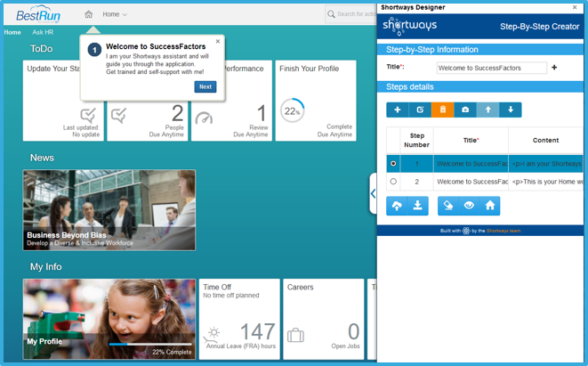Go to the Home tab
588x366 pixels.
click(x=12, y=32)
